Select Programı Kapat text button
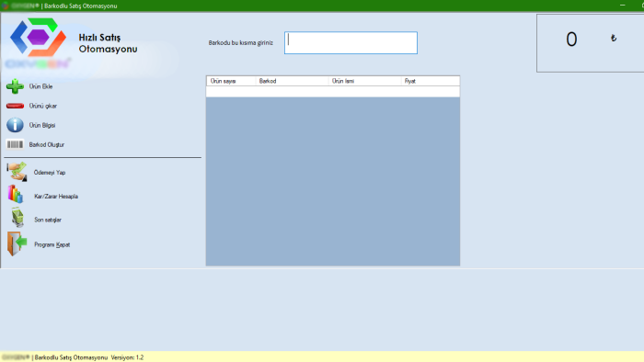The height and width of the screenshot is (362, 644). 52,244
